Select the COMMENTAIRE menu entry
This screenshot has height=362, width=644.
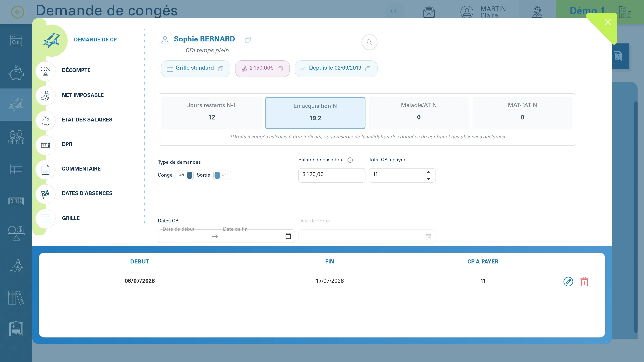81,169
